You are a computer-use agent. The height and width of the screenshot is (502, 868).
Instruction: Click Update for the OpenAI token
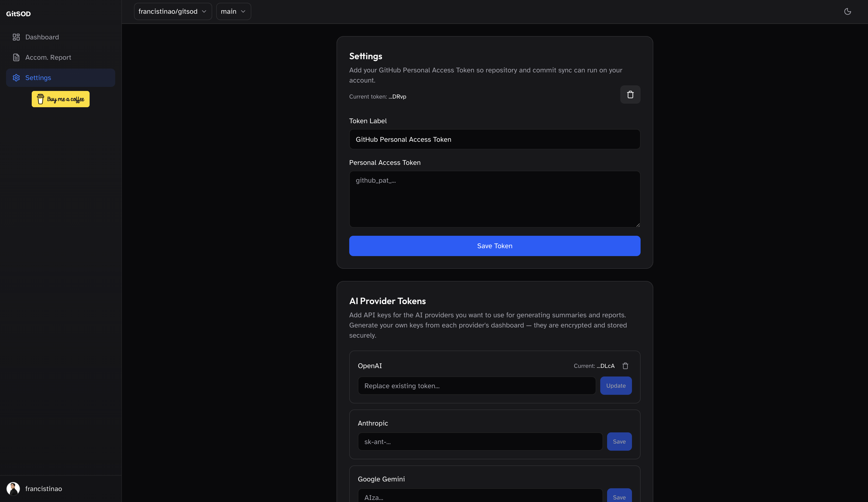click(x=615, y=385)
